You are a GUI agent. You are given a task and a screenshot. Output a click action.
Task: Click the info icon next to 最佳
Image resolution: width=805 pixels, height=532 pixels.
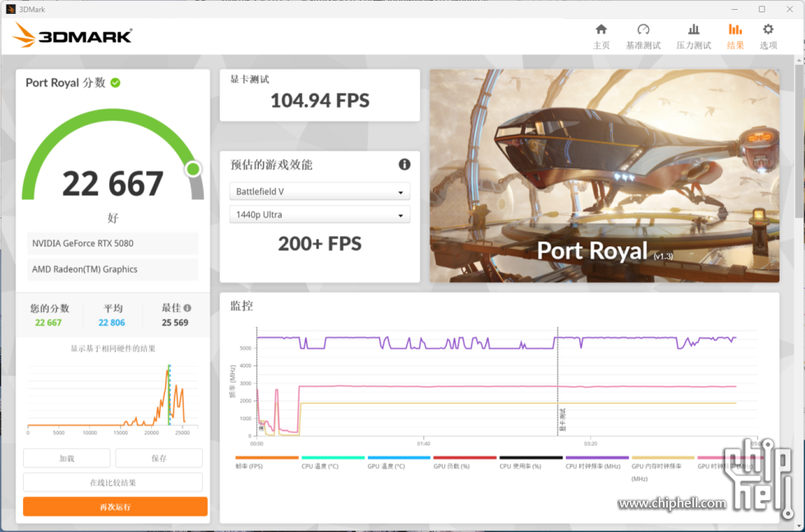coord(187,308)
